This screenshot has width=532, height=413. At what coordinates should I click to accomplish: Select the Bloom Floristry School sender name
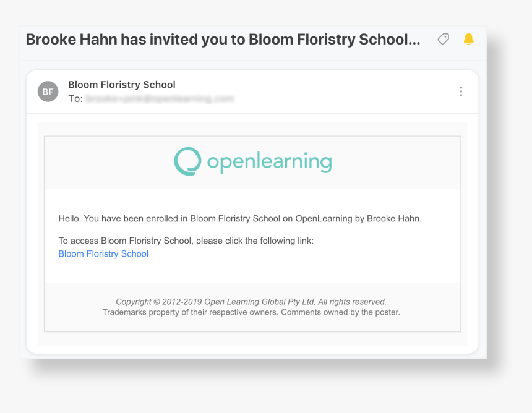point(122,85)
